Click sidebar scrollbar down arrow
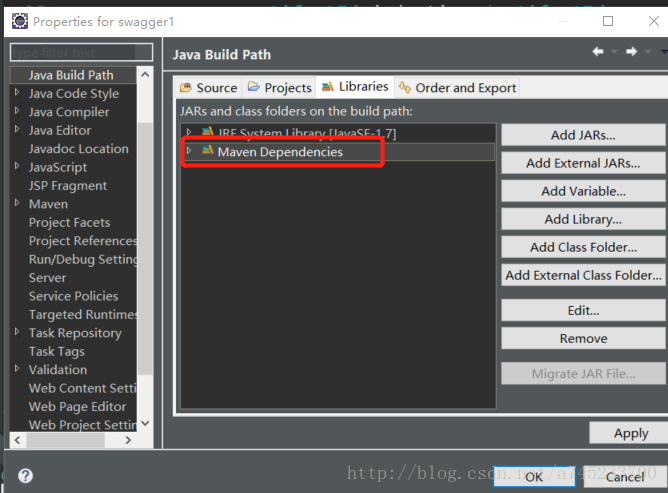Screen dimensions: 668x493 pos(145,423)
